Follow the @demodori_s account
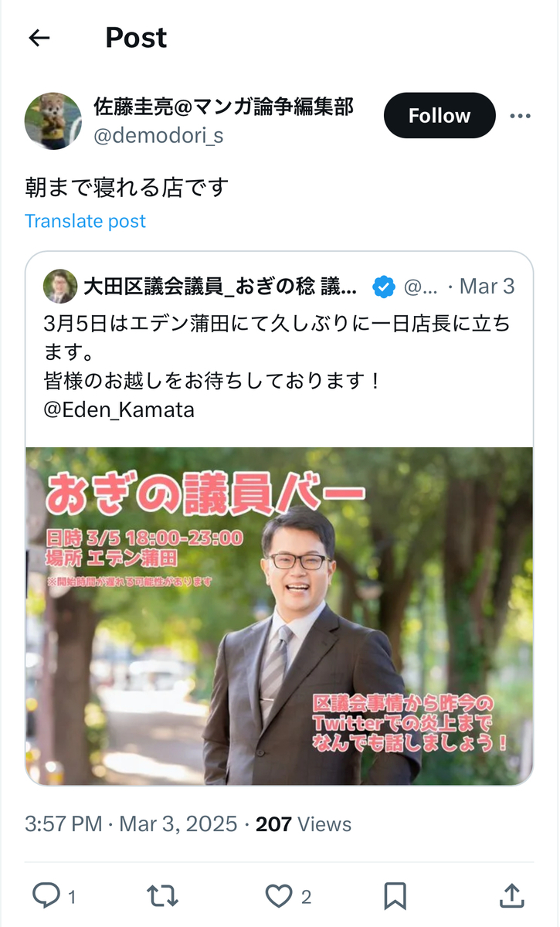The height and width of the screenshot is (927, 560). click(x=440, y=116)
